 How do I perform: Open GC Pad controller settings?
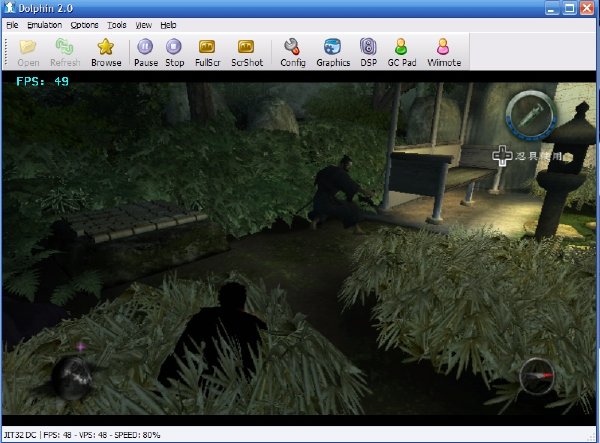point(401,52)
